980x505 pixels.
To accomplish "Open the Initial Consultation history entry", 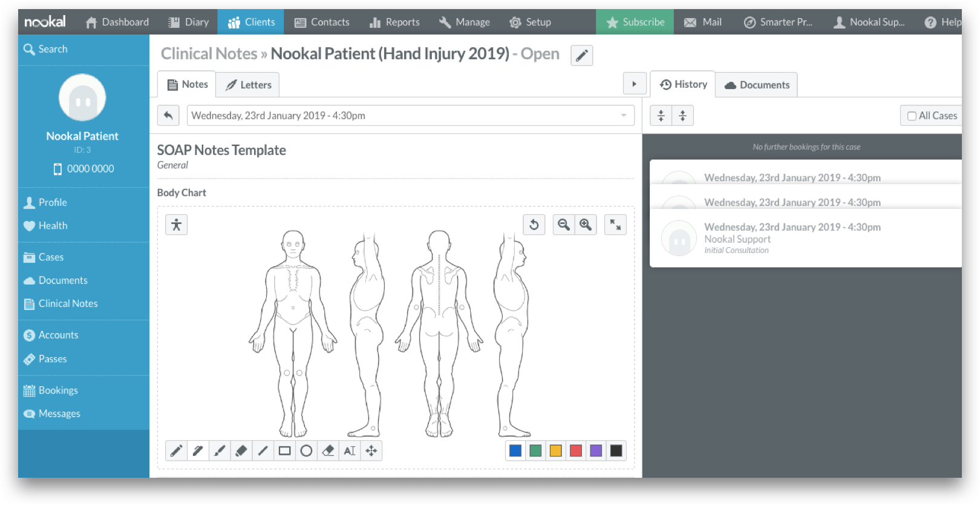I will (x=806, y=238).
